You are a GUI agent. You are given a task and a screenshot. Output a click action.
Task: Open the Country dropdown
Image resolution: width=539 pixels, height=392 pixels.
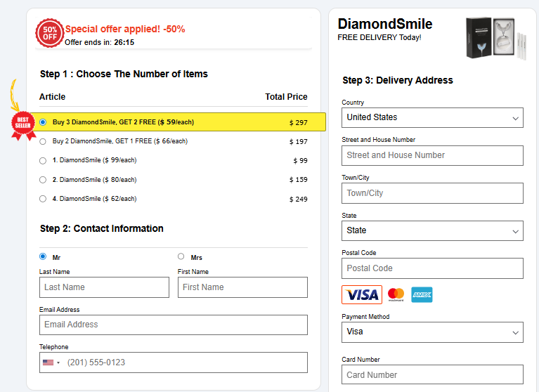pyautogui.click(x=432, y=117)
